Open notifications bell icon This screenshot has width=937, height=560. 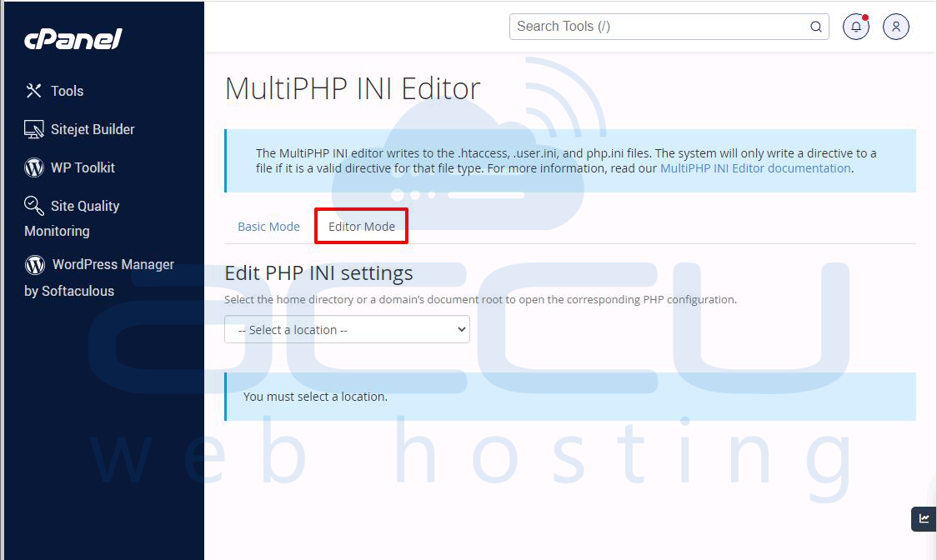pyautogui.click(x=856, y=27)
